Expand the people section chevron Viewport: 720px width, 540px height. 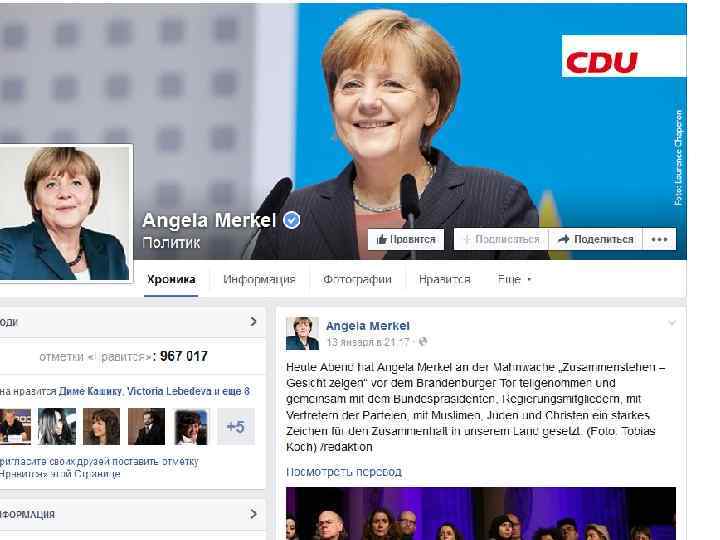(x=253, y=321)
